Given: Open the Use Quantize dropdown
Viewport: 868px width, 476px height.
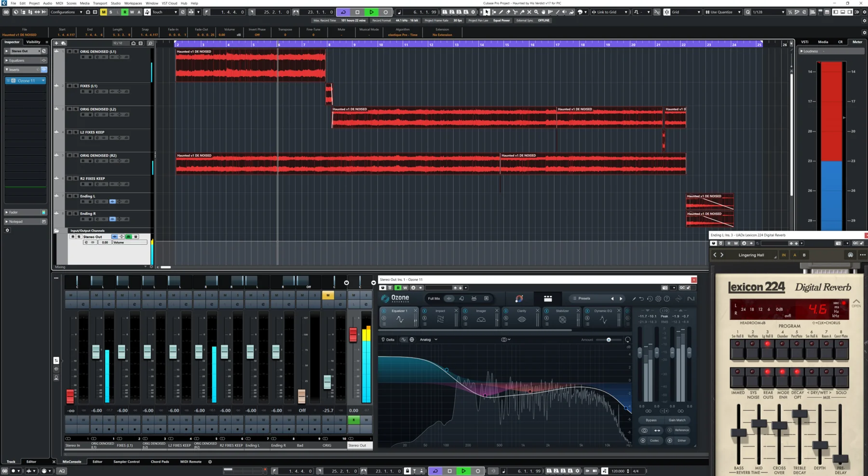Looking at the screenshot, I should coord(723,12).
